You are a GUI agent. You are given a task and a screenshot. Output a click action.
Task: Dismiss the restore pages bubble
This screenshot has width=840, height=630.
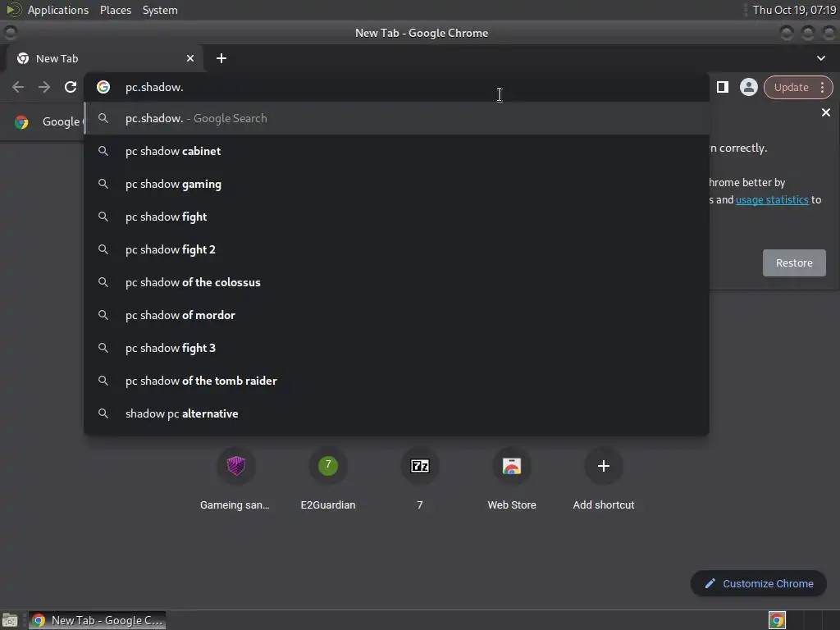825,112
